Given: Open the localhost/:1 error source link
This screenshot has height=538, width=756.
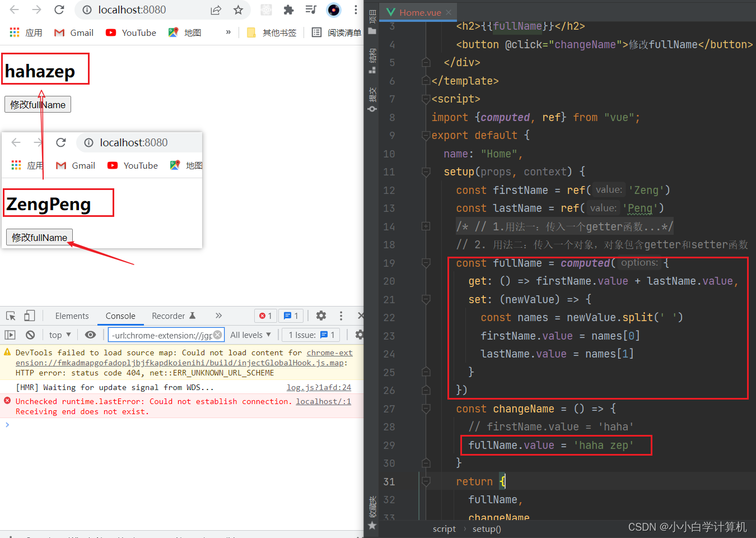Looking at the screenshot, I should pos(324,401).
